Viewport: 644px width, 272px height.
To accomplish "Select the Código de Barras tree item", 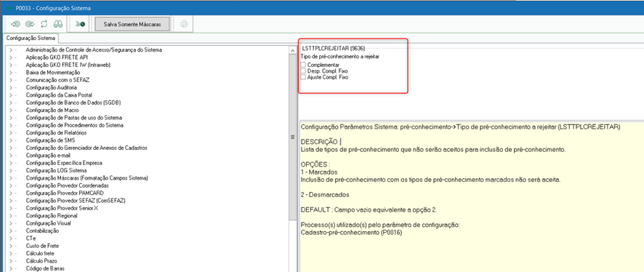I will pyautogui.click(x=45, y=268).
